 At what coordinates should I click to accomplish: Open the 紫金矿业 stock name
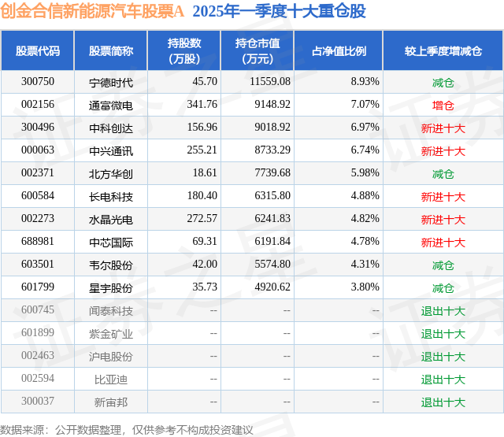pyautogui.click(x=111, y=334)
